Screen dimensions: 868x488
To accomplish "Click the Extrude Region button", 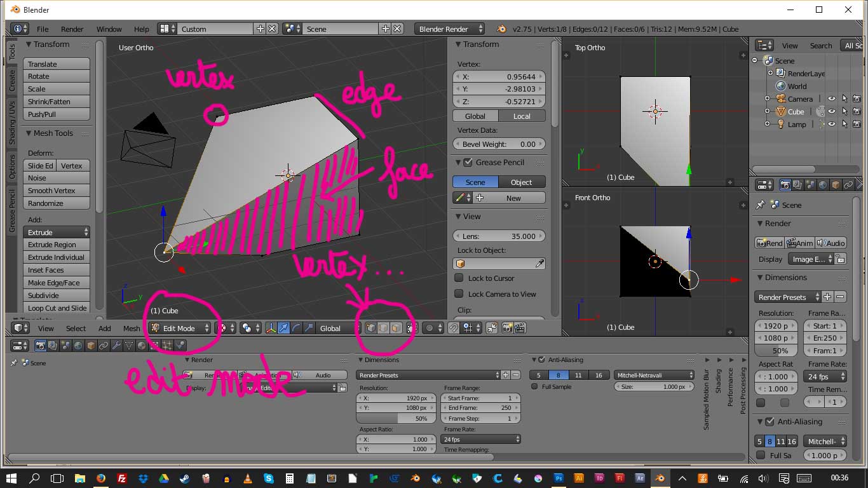I will click(x=56, y=245).
